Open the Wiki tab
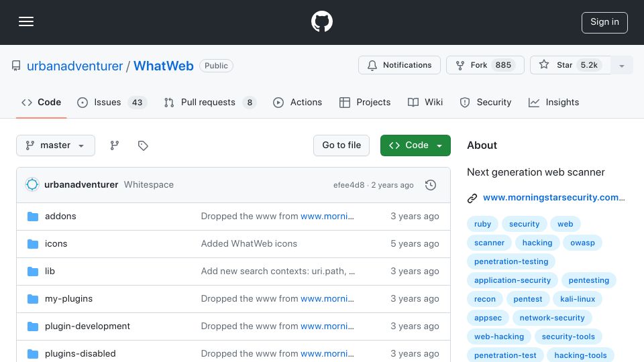This screenshot has height=362, width=644. pyautogui.click(x=425, y=102)
